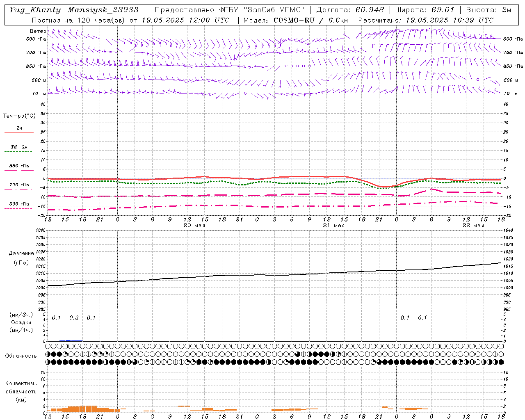Click the 20 мая date label

pos(194,226)
